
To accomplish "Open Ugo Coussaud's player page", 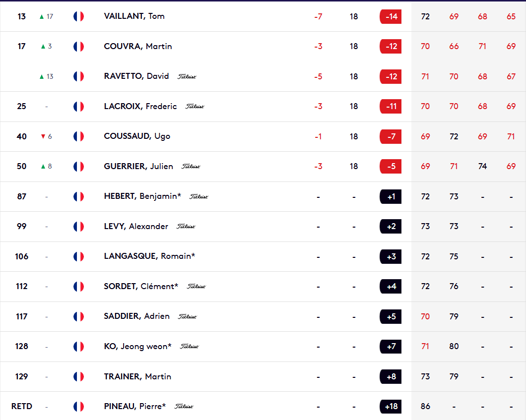I will (137, 136).
